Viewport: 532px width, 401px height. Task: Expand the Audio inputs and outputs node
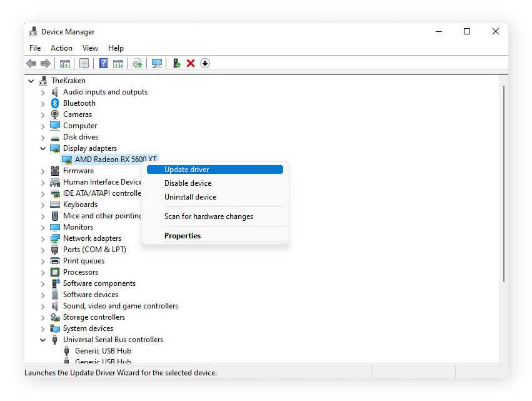43,92
